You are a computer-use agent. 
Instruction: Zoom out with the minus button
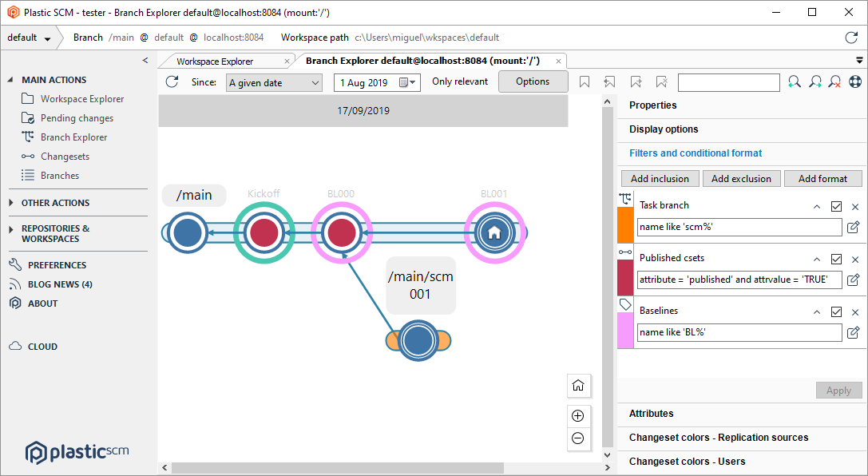(x=578, y=438)
